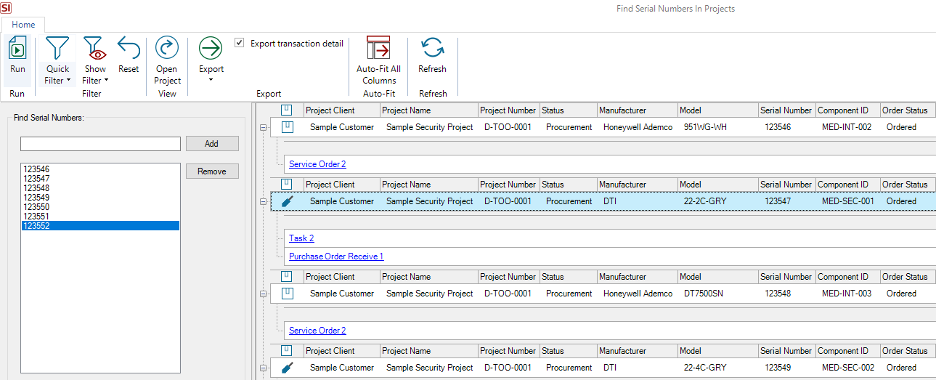This screenshot has height=380, width=936.
Task: Click the 22-4C-GRY model cell
Action: (x=718, y=368)
